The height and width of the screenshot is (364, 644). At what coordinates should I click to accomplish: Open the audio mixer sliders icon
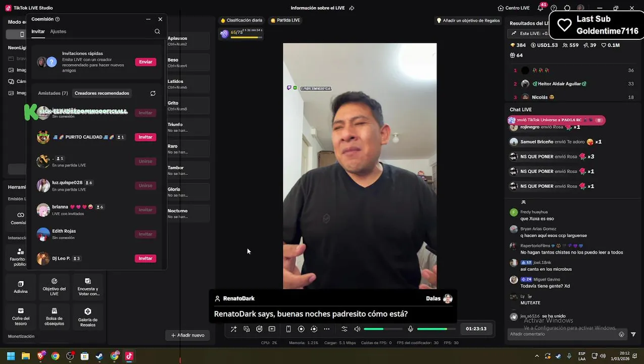(344, 329)
